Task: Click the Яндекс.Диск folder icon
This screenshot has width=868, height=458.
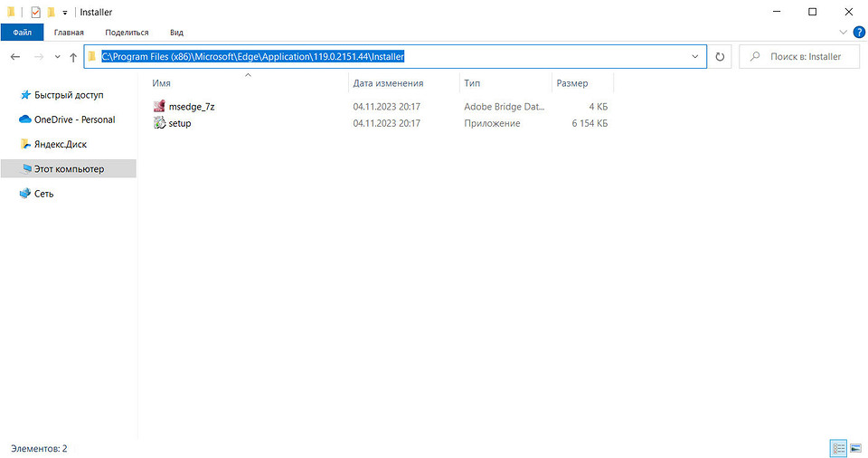Action: click(25, 144)
